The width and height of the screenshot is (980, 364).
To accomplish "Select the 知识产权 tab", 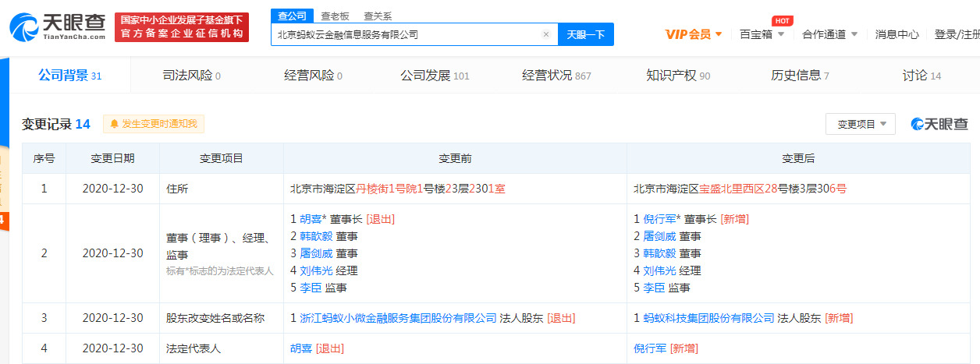I will [678, 76].
